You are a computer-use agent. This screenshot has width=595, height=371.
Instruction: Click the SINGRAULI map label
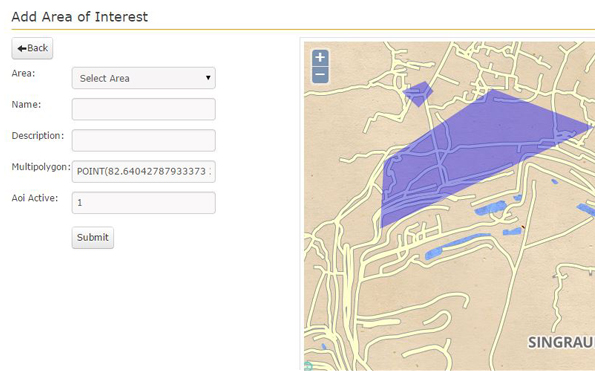(x=561, y=342)
